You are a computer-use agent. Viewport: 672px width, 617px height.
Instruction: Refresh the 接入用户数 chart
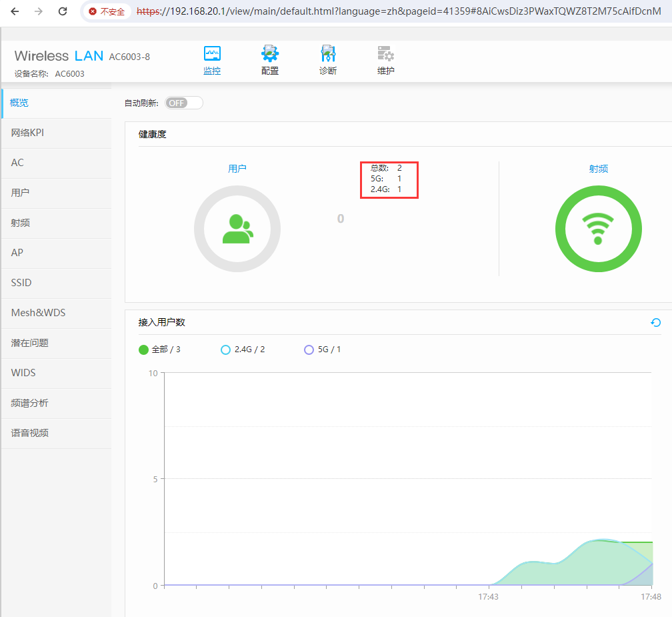click(x=656, y=322)
